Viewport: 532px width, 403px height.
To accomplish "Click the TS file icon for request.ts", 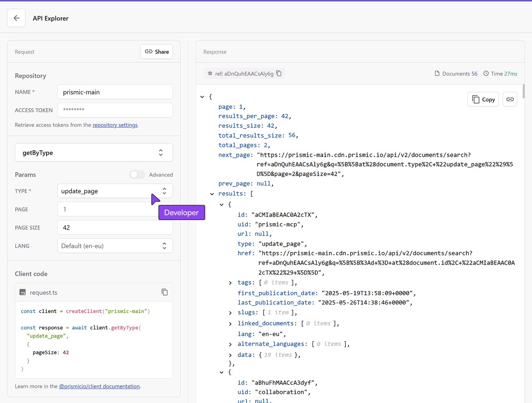I will point(23,292).
